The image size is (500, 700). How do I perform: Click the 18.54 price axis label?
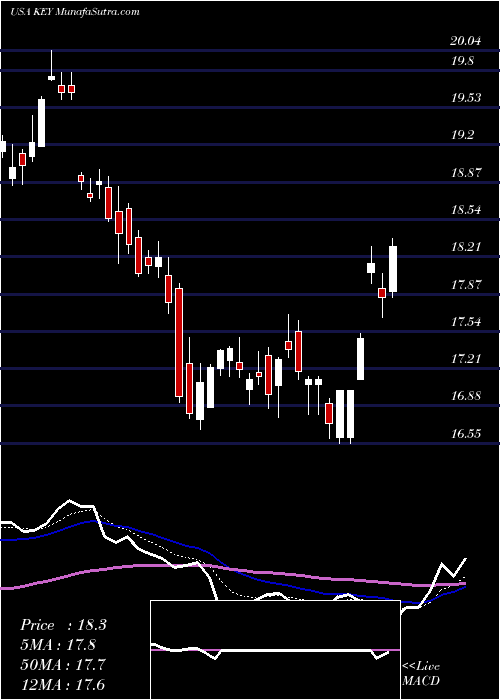[x=466, y=210]
